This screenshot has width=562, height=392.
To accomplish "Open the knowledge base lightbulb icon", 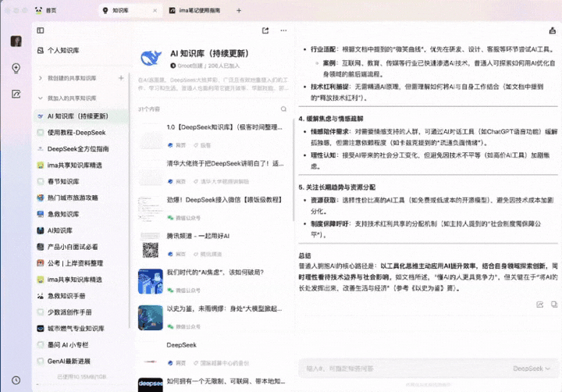I will click(x=16, y=68).
